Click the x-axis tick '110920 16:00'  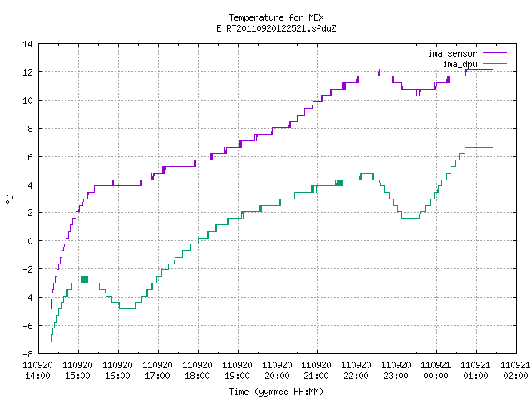coord(117,371)
